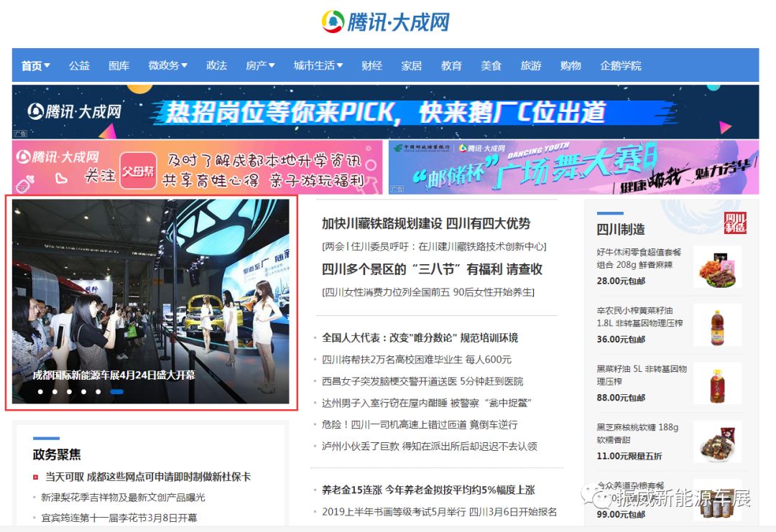The height and width of the screenshot is (532, 776).
Task: Open the 黑芝麻核桃软糖 product image
Action: 717,442
